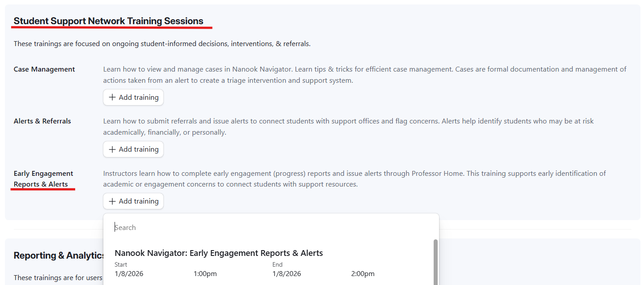Screen dimensions: 644x285
Task: Click the plus icon under Case Management
Action: pos(112,98)
